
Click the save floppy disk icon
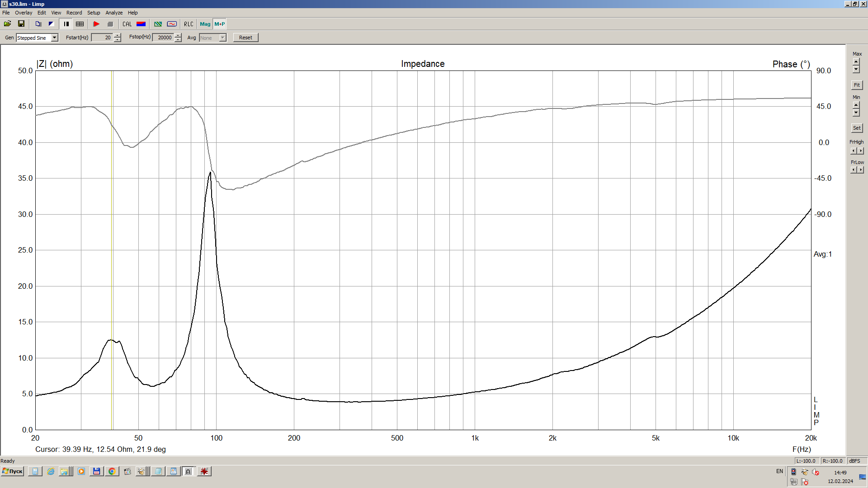(21, 24)
